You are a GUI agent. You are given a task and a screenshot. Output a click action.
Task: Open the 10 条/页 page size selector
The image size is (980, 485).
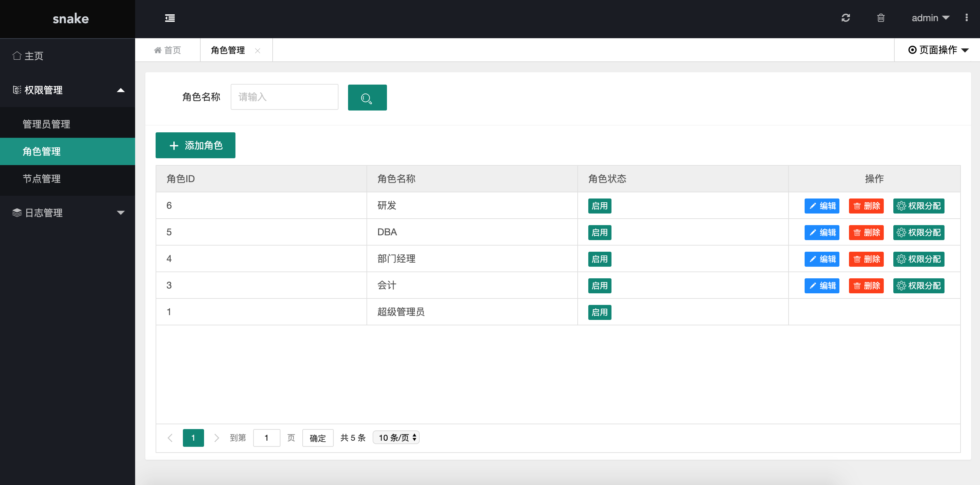[396, 438]
